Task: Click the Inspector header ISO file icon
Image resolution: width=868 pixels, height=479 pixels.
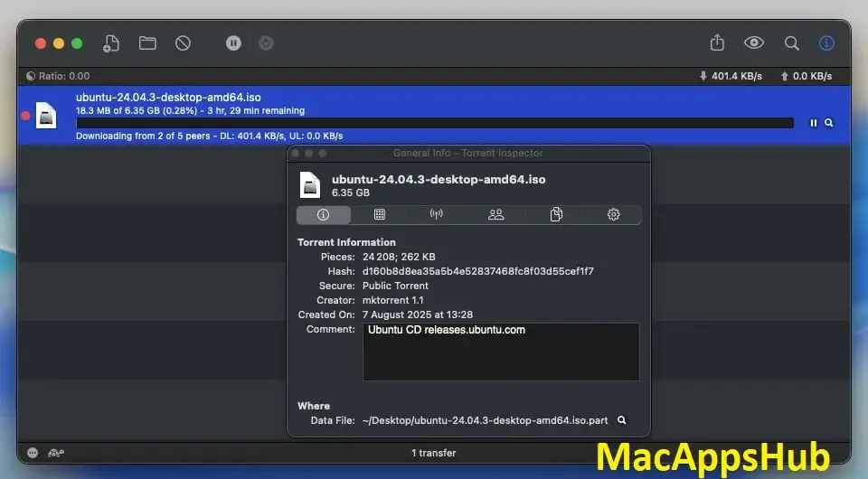Action: click(310, 184)
